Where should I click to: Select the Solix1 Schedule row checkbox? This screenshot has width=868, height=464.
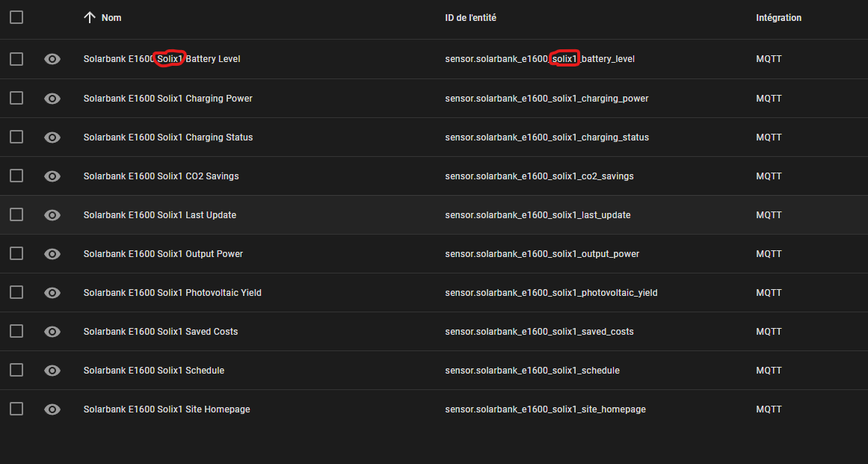point(16,370)
